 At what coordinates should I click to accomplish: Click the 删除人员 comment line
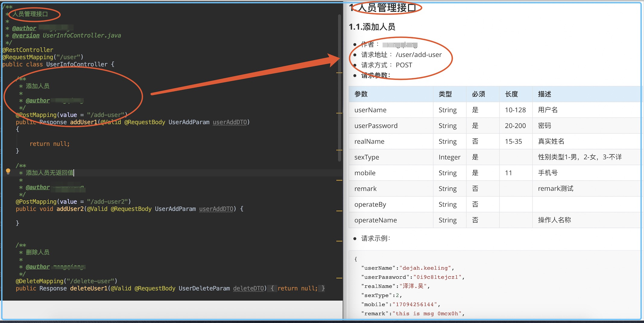coord(38,252)
